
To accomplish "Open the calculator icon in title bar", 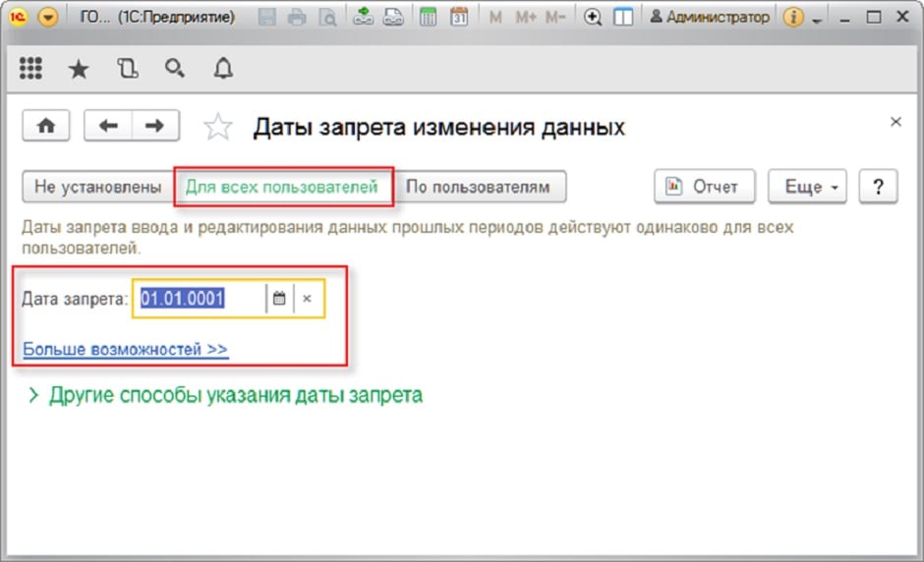I will [x=428, y=17].
